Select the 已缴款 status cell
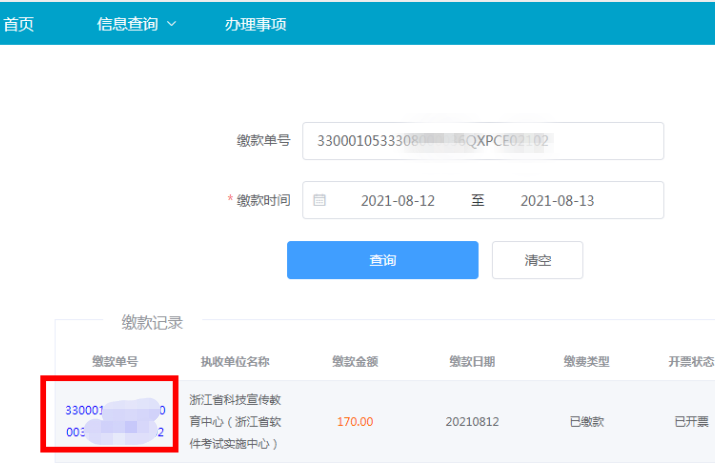 (586, 422)
